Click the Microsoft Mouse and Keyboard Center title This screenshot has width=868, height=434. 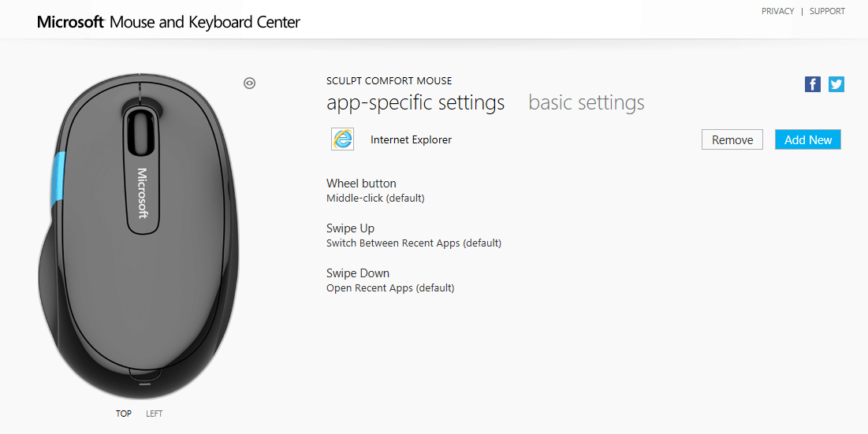click(x=169, y=22)
